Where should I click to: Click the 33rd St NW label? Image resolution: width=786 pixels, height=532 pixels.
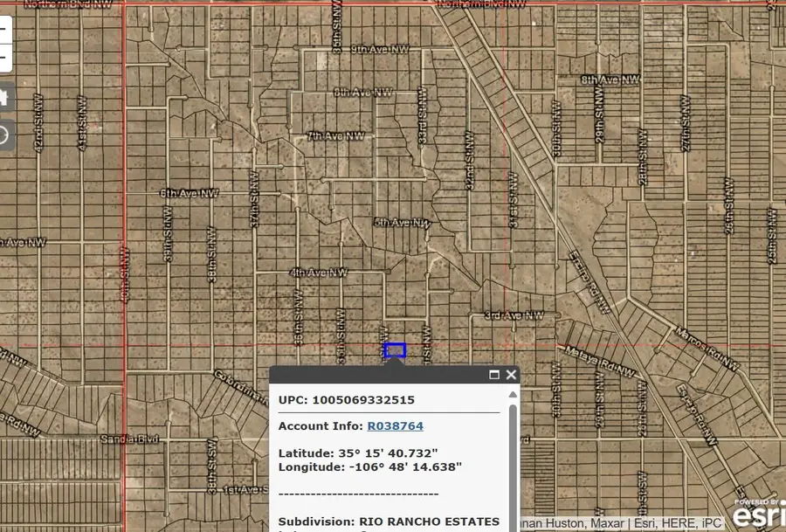pyautogui.click(x=423, y=115)
